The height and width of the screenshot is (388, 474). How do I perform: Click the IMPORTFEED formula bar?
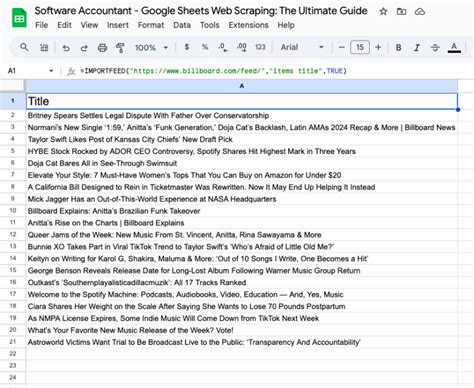coord(213,71)
